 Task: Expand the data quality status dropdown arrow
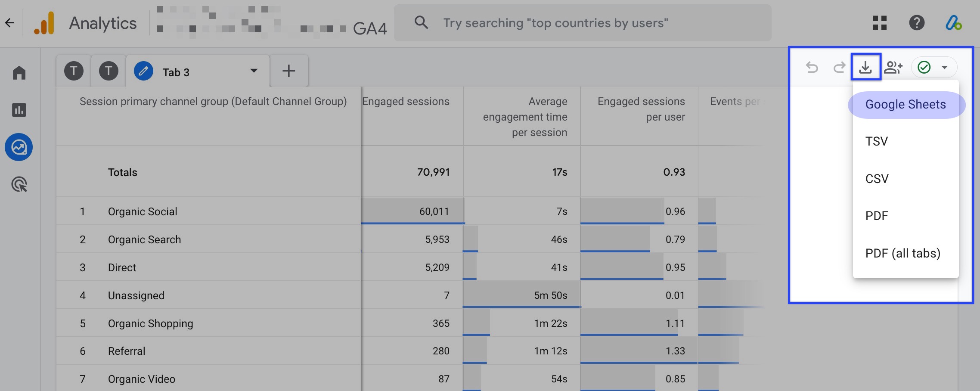(x=944, y=67)
